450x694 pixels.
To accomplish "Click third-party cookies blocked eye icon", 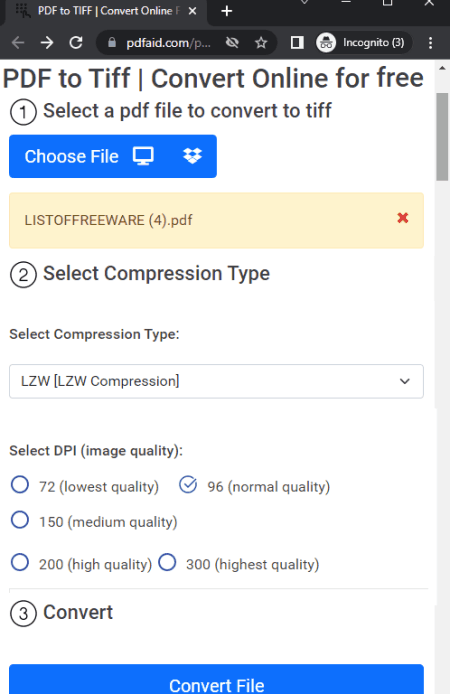I will pyautogui.click(x=232, y=43).
